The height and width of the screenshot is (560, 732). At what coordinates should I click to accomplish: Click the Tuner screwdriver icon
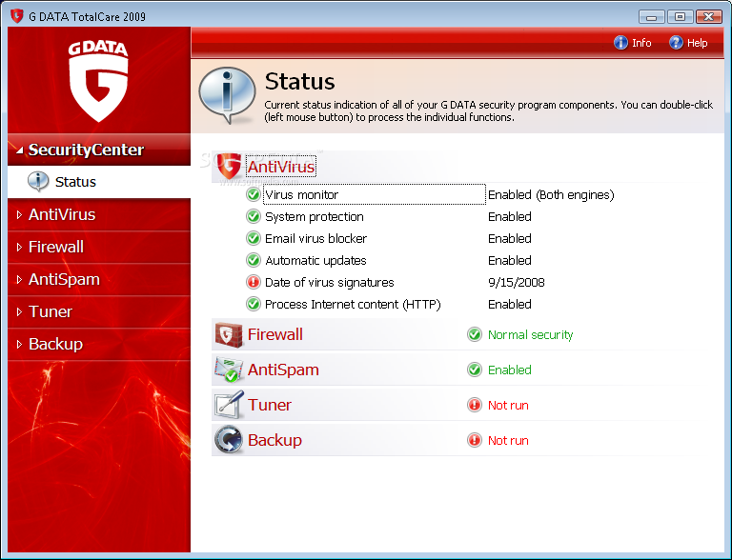(x=229, y=404)
